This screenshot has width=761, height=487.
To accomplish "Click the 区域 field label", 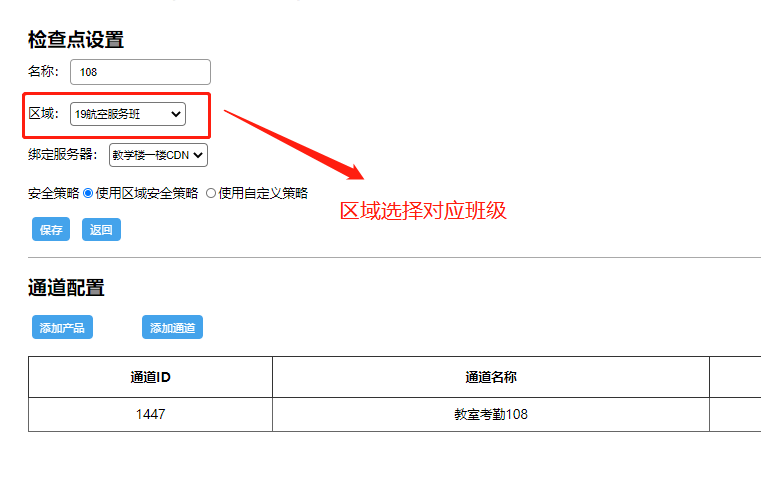I will click(x=44, y=114).
